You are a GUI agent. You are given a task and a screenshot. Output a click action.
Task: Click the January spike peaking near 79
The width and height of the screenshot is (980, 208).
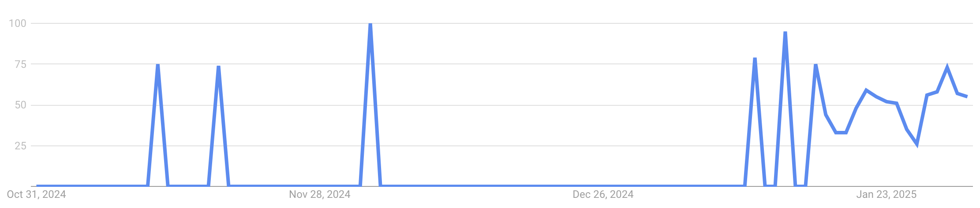pyautogui.click(x=755, y=58)
